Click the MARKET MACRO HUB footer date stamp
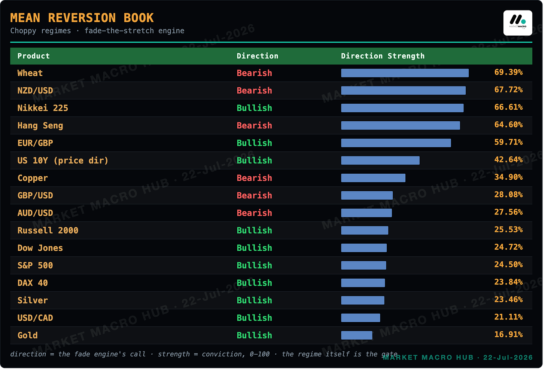545x392 pixels. (x=458, y=358)
